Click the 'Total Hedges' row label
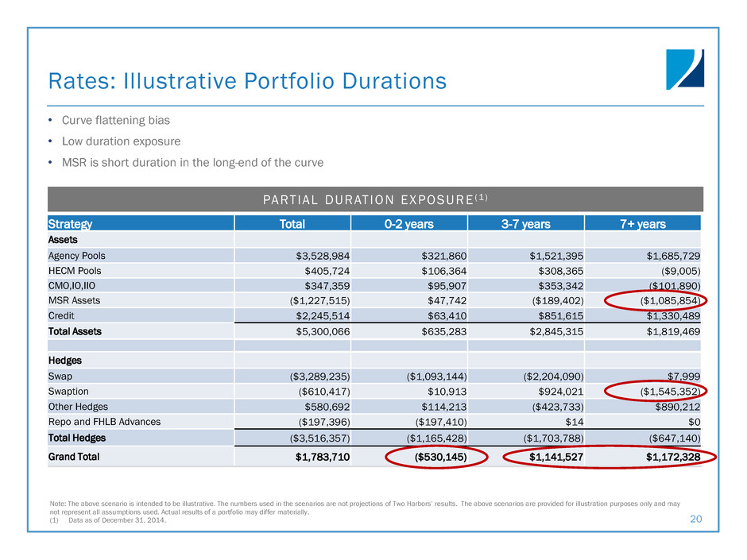The width and height of the screenshot is (747, 560). click(78, 437)
